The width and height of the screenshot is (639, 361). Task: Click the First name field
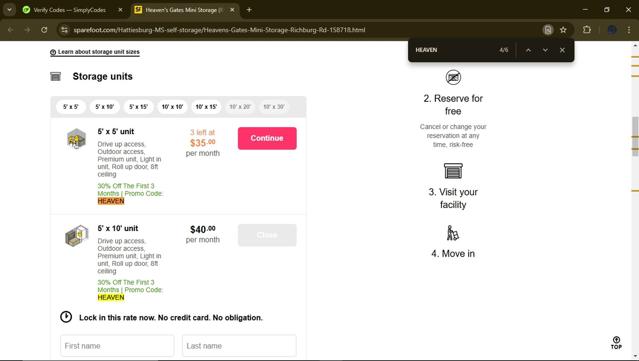(x=117, y=346)
